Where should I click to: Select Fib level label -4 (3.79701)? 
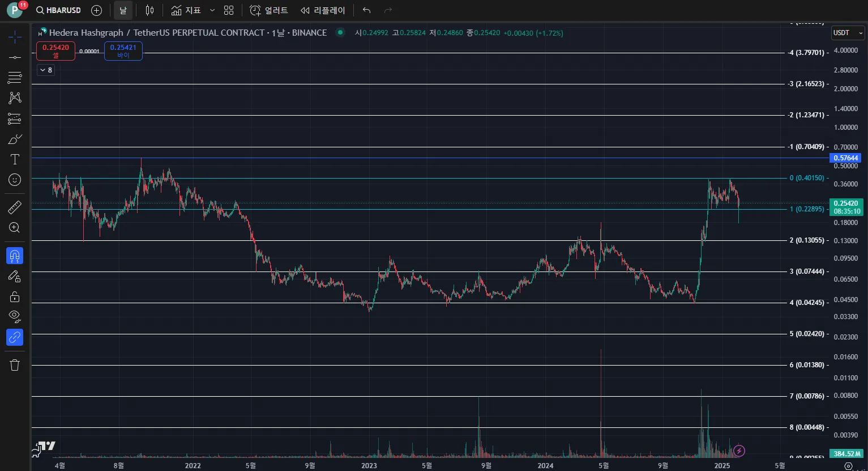pos(806,53)
